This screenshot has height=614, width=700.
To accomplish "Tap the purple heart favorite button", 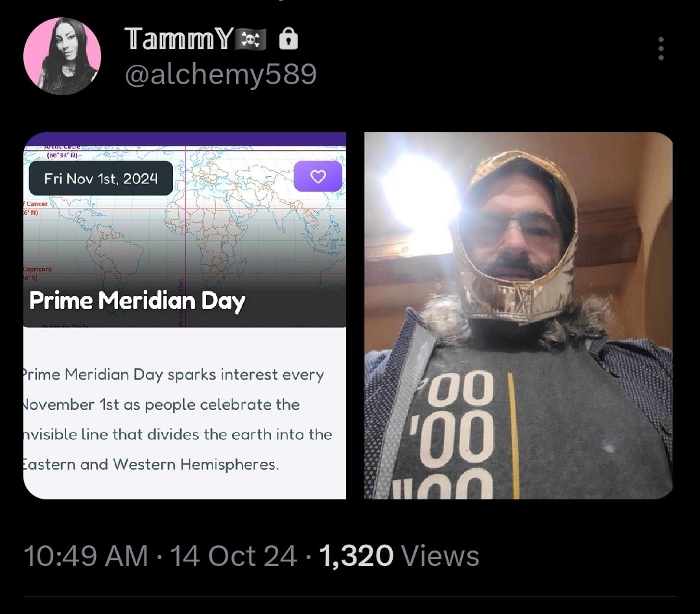I will pos(318,177).
